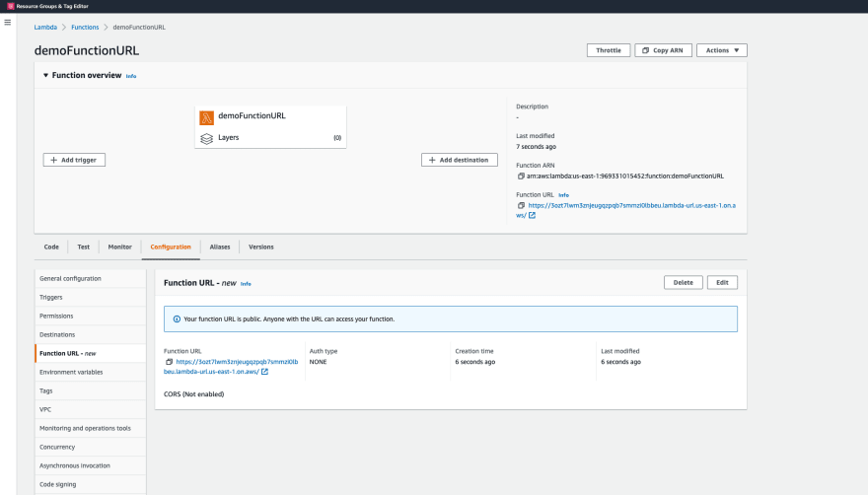Open Info link beside Function URL in overview
The width and height of the screenshot is (868, 495).
coord(563,195)
